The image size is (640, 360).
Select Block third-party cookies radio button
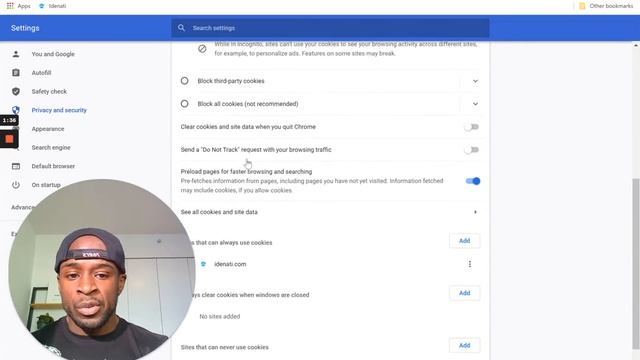184,81
